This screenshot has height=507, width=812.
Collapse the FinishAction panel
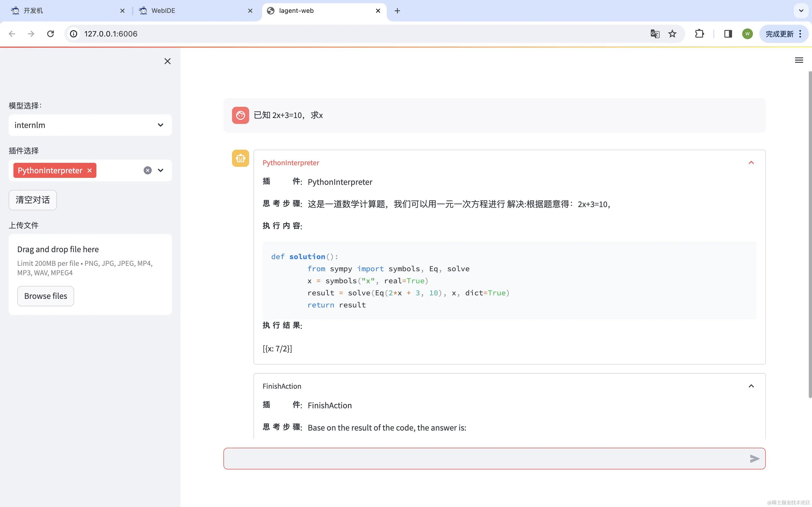[751, 386]
